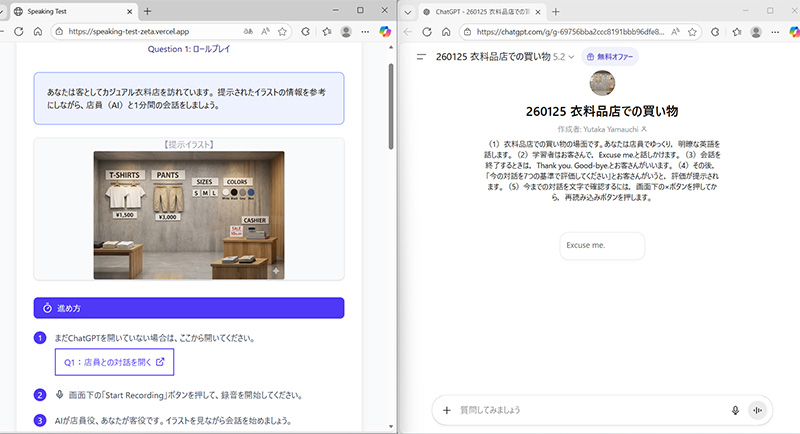The width and height of the screenshot is (800, 434).
Task: Click the 作成者: Yutaka Yamauchi text
Action: (602, 130)
